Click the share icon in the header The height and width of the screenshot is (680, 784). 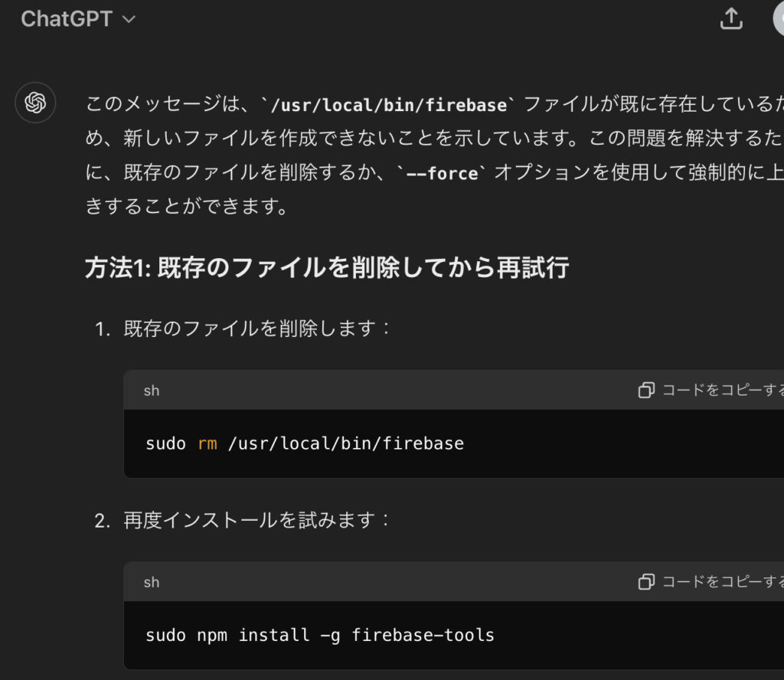731,19
